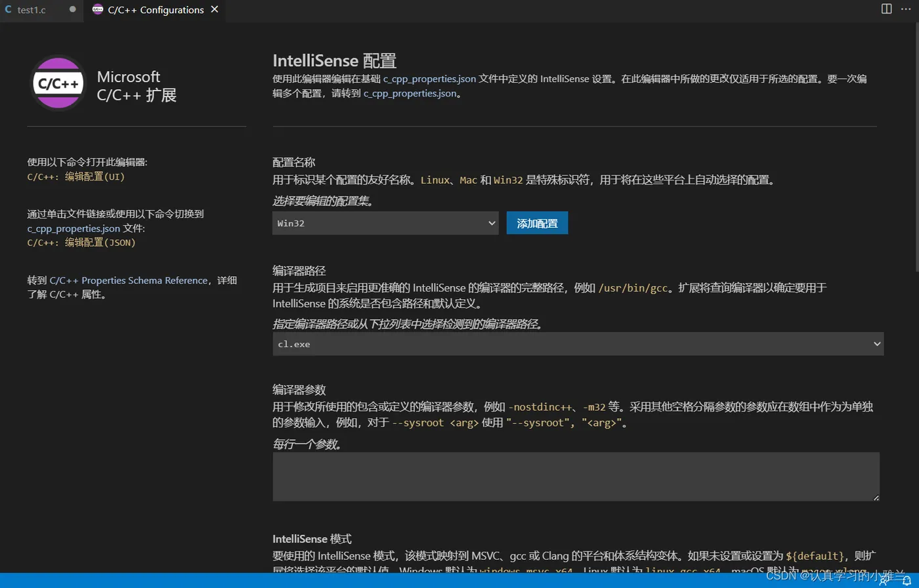Open the Win32 configuration name dropdown

(386, 223)
